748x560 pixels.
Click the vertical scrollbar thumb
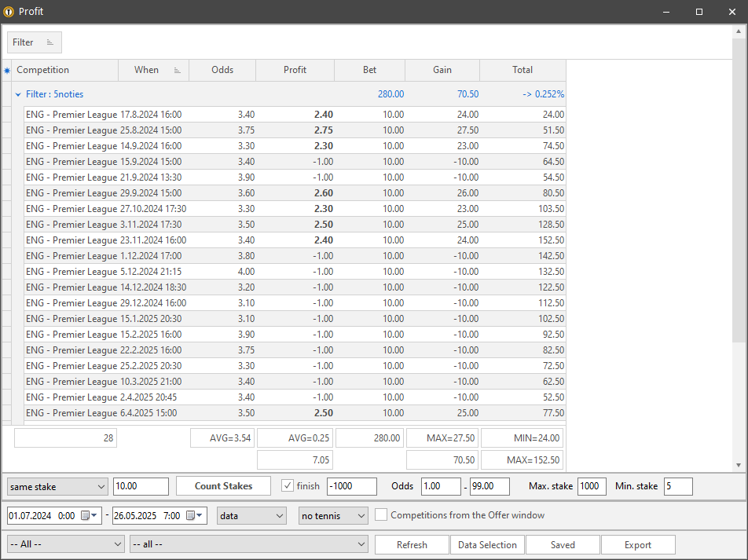coord(739,190)
